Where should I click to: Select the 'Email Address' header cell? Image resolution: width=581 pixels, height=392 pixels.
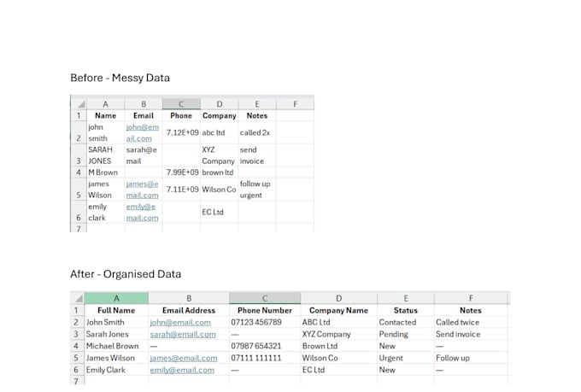189,310
